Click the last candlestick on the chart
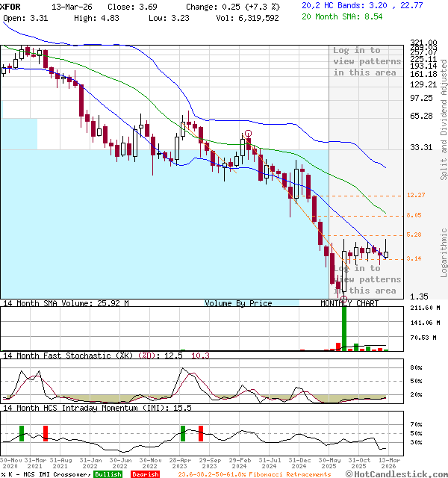 tap(386, 254)
